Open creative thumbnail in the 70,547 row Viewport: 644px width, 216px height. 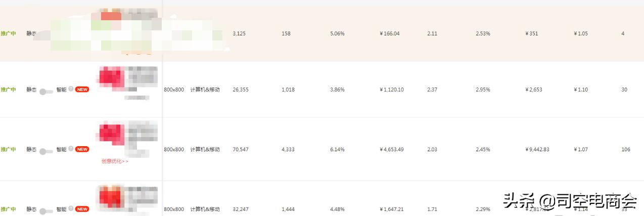[x=111, y=133]
